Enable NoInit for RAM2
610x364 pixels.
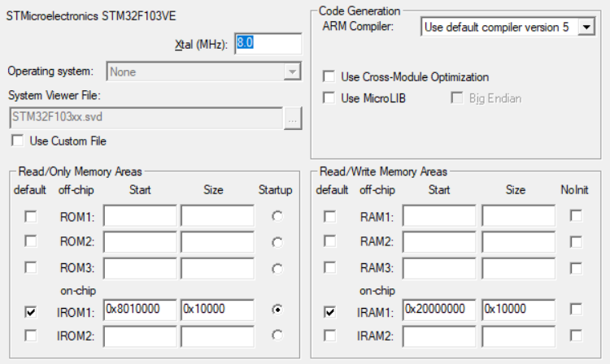pyautogui.click(x=576, y=242)
